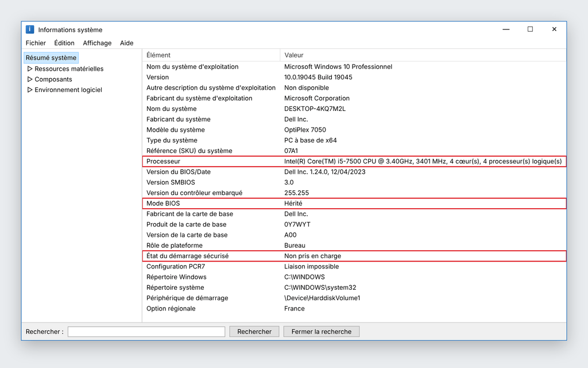588x368 pixels.
Task: Expand the Composants tree node
Action: pyautogui.click(x=30, y=79)
